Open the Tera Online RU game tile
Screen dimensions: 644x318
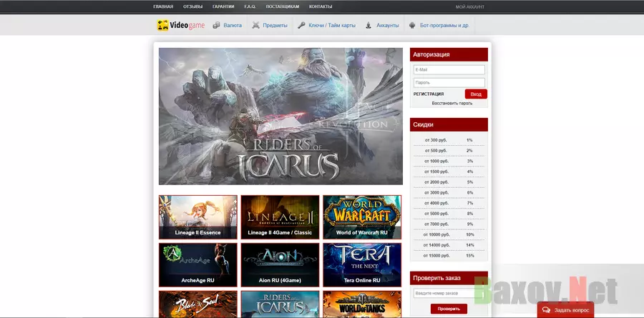[x=362, y=264]
